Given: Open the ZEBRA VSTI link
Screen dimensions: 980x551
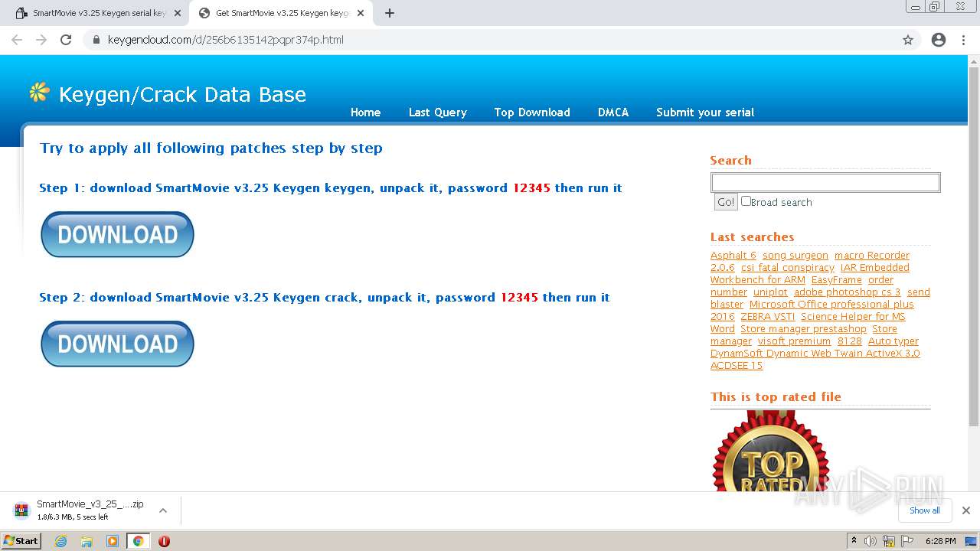Looking at the screenshot, I should (768, 317).
